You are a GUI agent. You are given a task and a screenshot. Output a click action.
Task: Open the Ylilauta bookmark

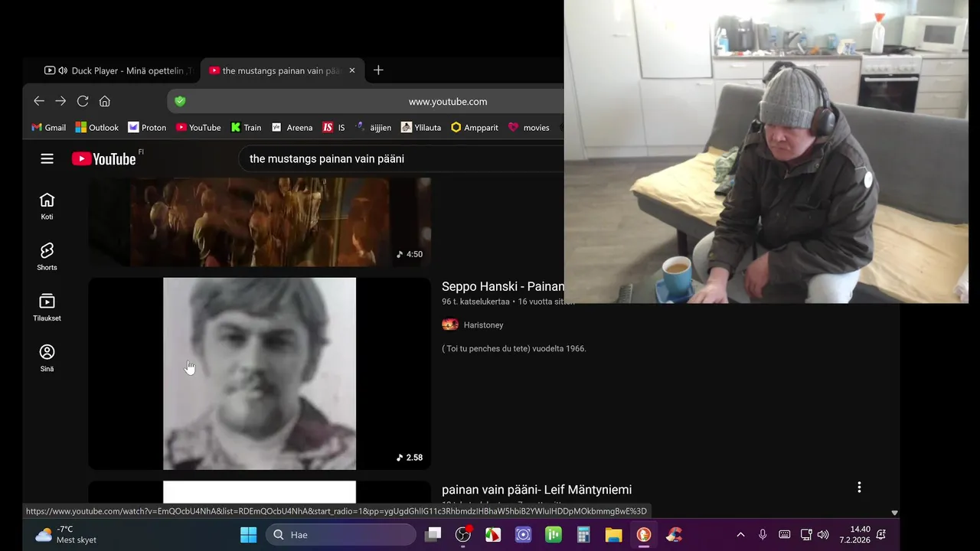point(421,128)
